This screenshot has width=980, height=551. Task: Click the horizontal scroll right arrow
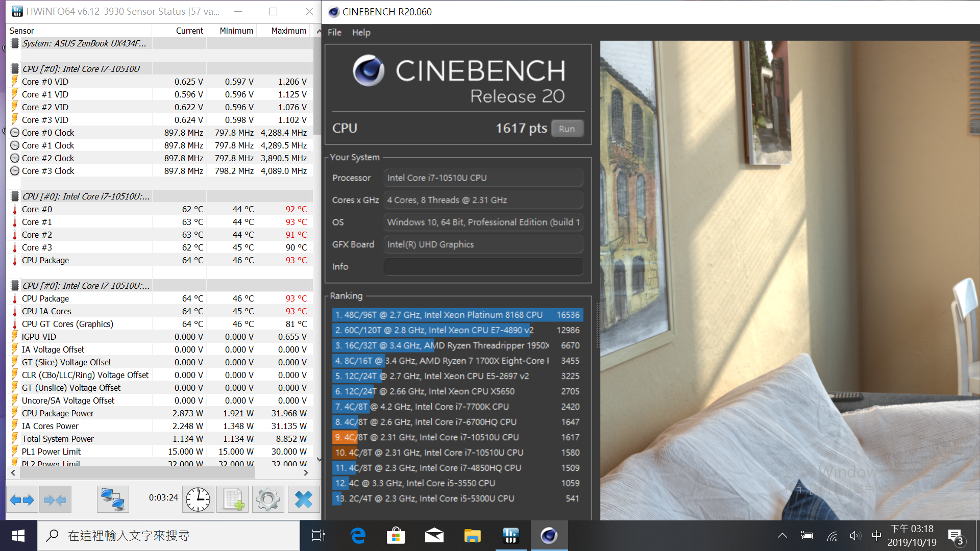(306, 473)
